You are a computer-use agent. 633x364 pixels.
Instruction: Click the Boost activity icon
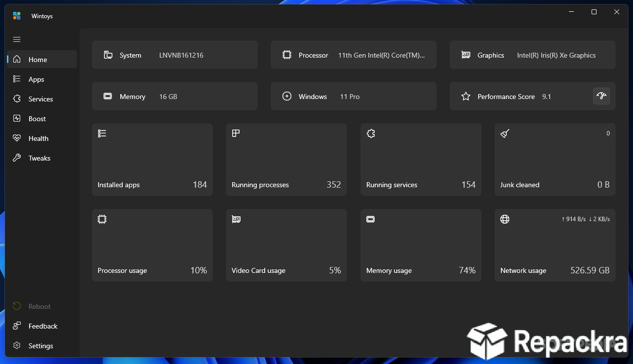pos(17,118)
